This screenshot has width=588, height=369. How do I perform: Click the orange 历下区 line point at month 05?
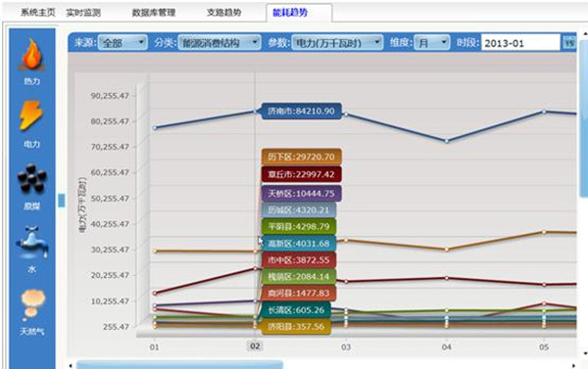(544, 232)
